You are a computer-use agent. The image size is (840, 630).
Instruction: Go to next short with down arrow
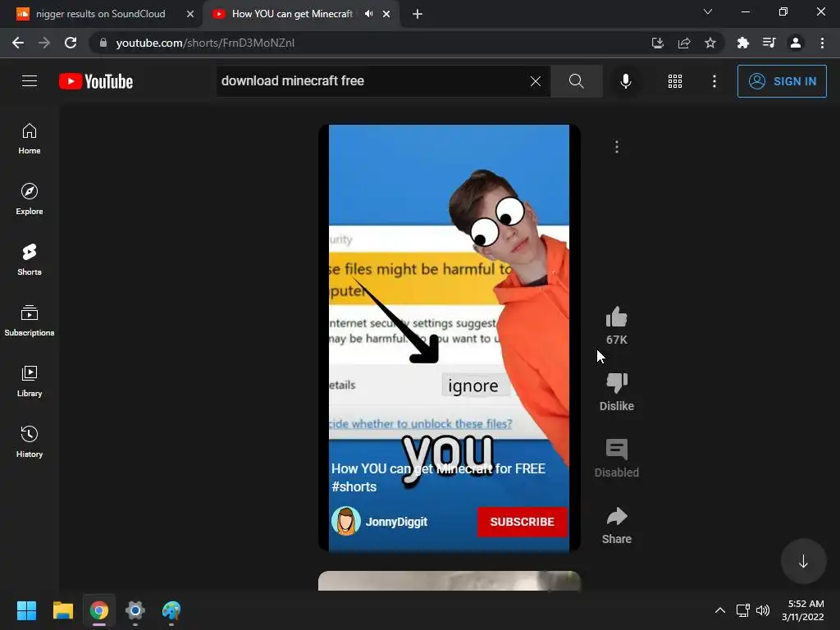click(x=803, y=561)
